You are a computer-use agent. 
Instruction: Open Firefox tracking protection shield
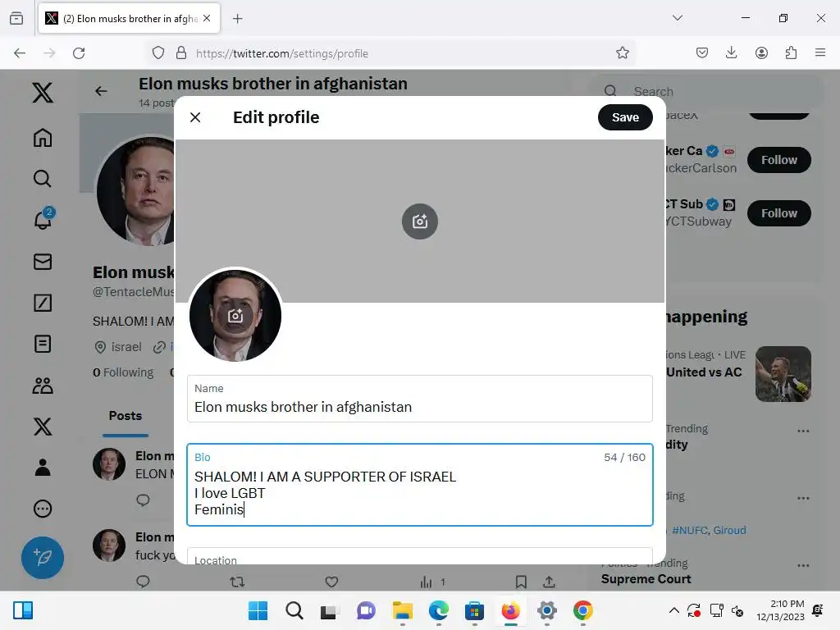point(158,53)
